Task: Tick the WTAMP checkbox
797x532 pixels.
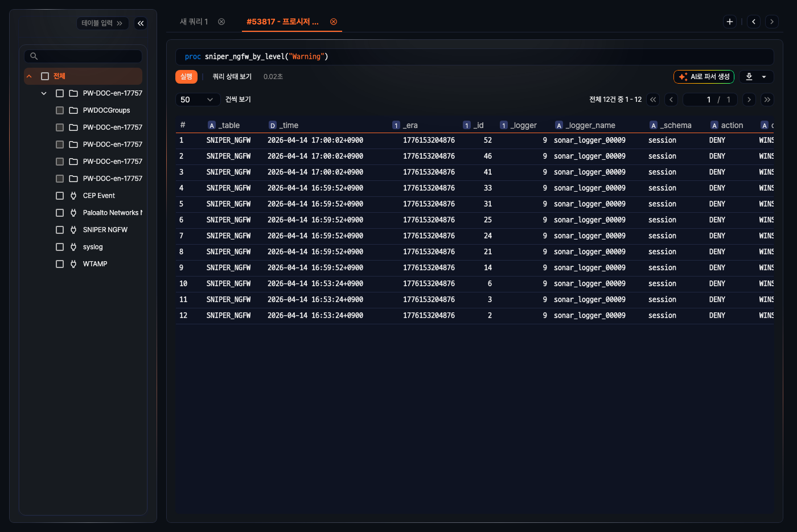Action: [60, 264]
